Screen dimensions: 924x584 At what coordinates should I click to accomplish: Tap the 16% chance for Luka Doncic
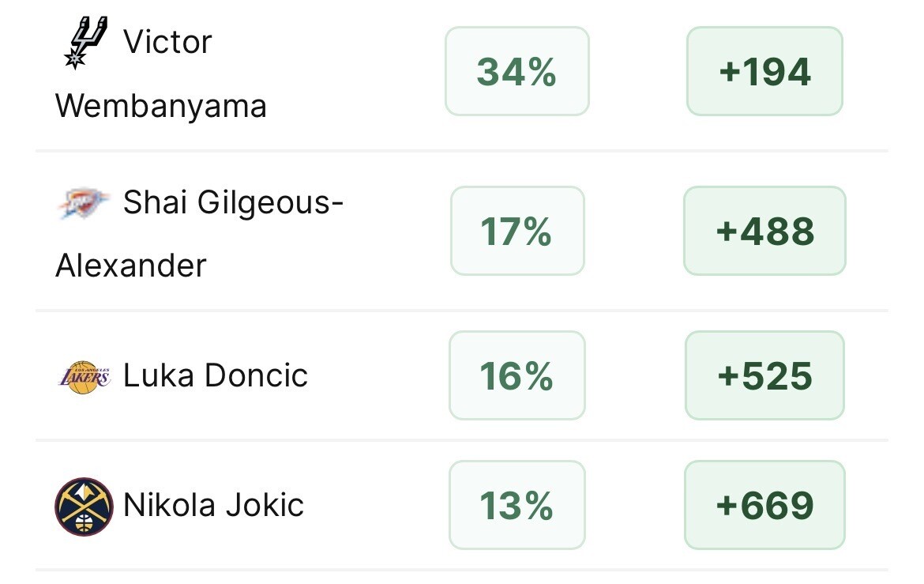point(516,375)
